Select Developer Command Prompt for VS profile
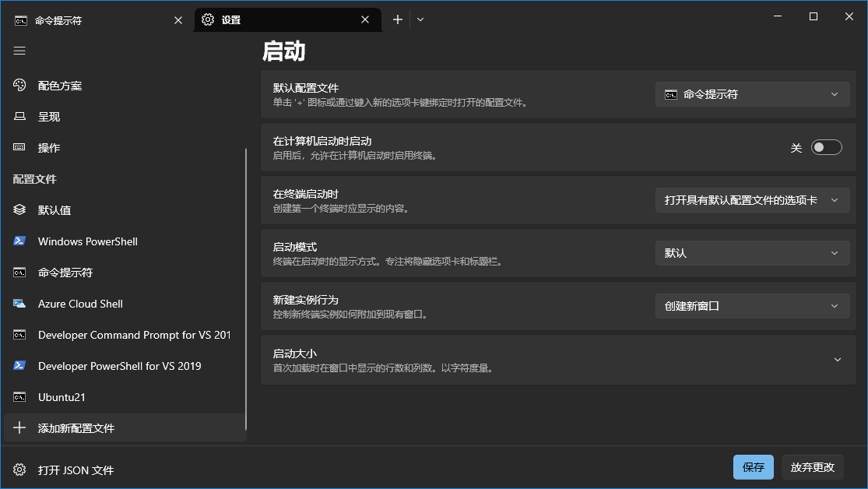The width and height of the screenshot is (868, 489). click(124, 335)
